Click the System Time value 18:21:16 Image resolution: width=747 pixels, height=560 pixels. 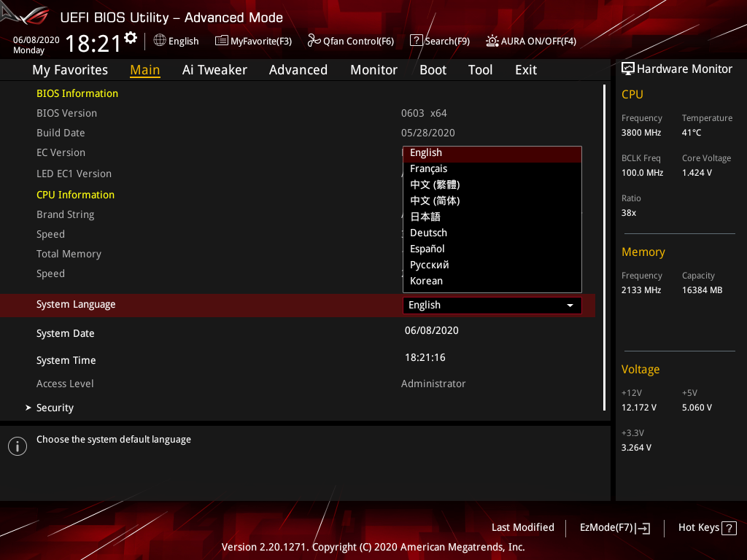[x=425, y=357]
